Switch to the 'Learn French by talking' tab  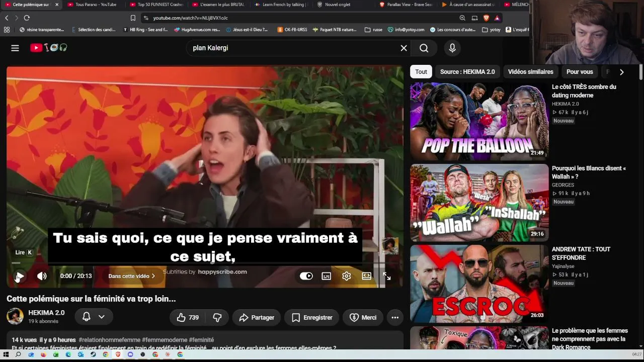(x=281, y=5)
